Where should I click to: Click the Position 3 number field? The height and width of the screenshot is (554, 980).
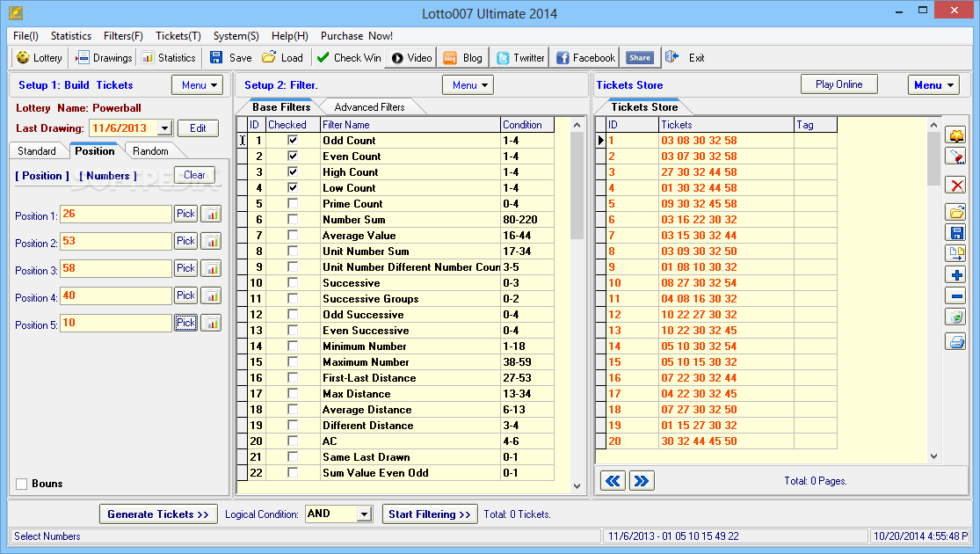(116, 269)
